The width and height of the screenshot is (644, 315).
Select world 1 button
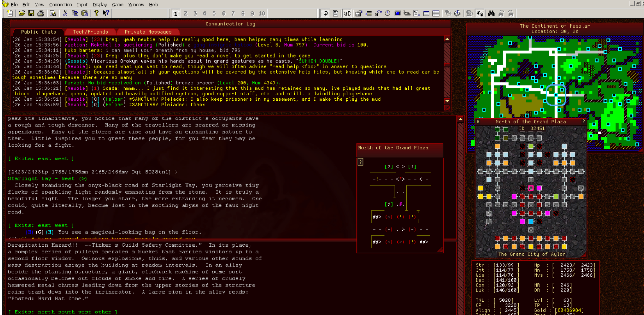176,14
